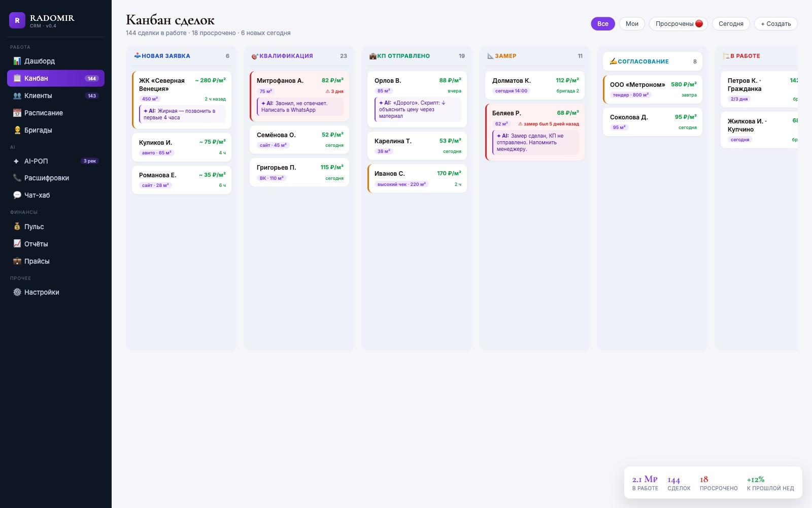Click the Отчёты chart icon
Image resolution: width=812 pixels, height=508 pixels.
click(x=17, y=244)
